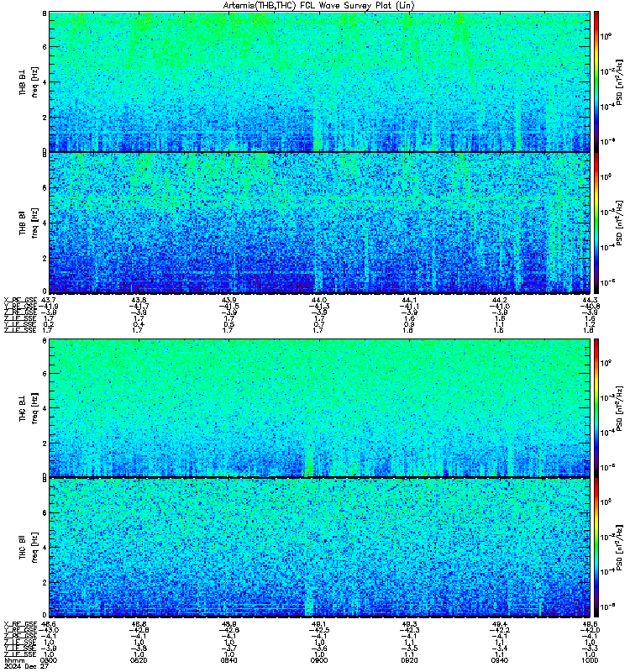The image size is (630, 672).
Task: Click the THC B-parallel spectrogram panel
Action: [319, 548]
